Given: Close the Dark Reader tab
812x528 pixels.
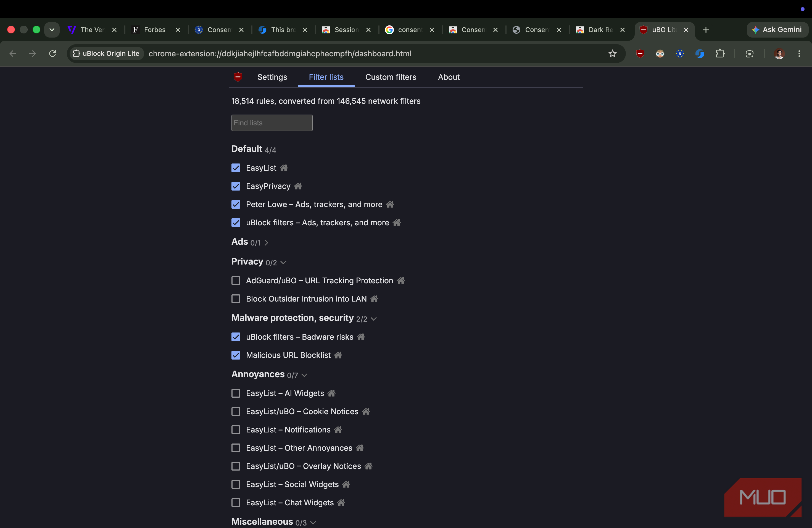Looking at the screenshot, I should click(622, 30).
